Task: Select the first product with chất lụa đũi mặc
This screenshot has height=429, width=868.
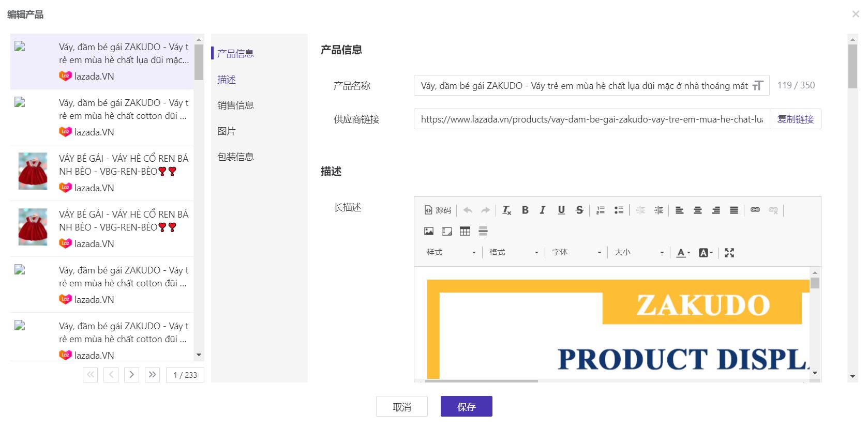Action: (102, 62)
